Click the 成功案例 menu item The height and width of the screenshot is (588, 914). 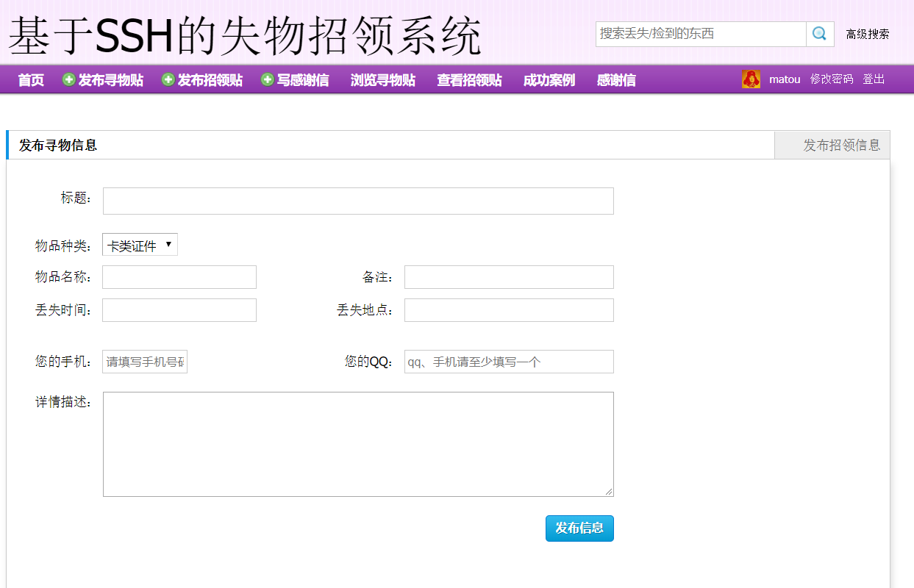click(548, 79)
